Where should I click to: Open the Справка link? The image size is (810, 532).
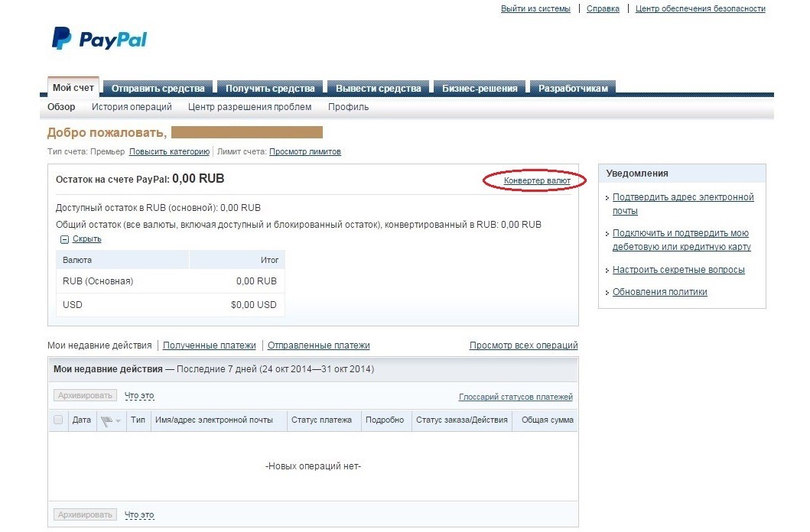(x=603, y=8)
